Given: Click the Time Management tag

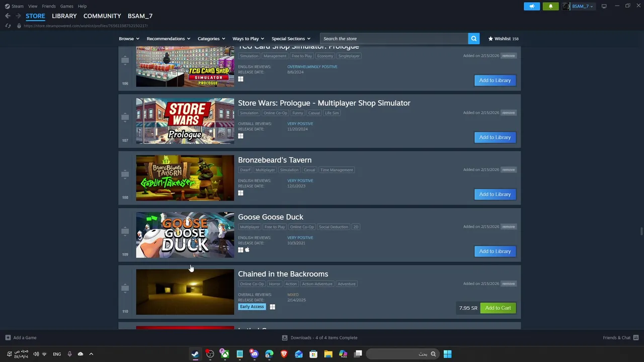Looking at the screenshot, I should click(337, 170).
